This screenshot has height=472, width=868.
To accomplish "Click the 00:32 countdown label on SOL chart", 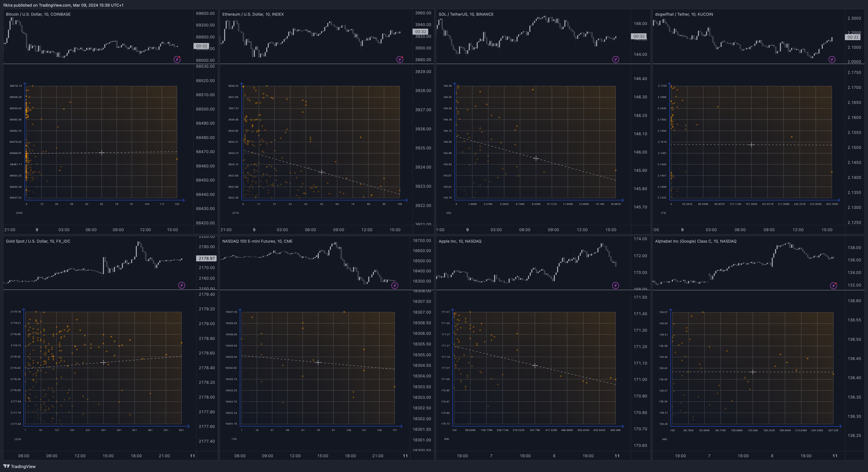I will point(639,36).
